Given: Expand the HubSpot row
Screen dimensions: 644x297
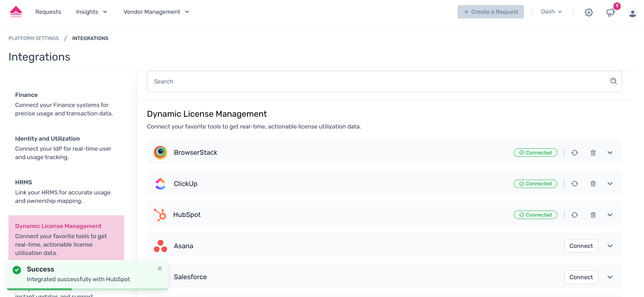Looking at the screenshot, I should pos(610,215).
